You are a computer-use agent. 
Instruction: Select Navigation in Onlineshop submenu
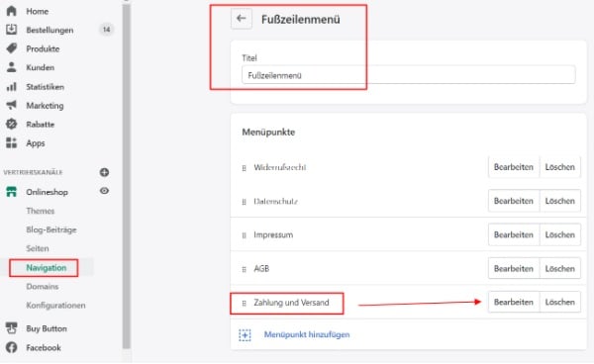click(47, 267)
